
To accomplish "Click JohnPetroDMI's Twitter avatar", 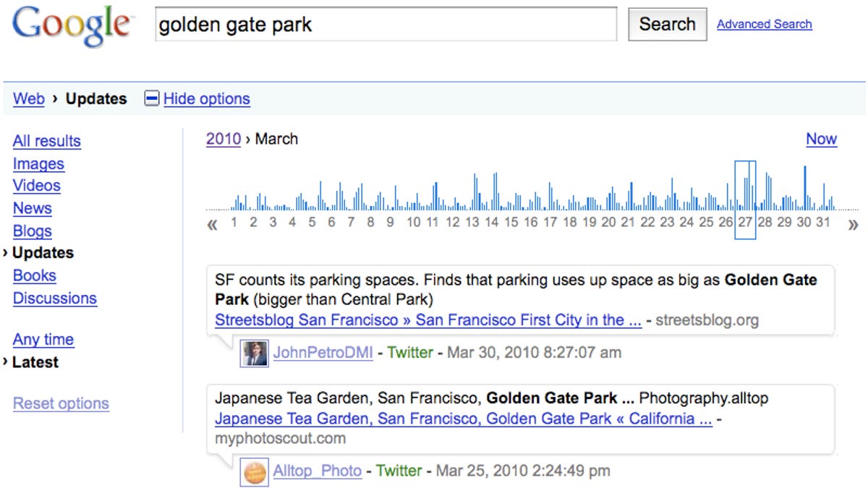I will tap(254, 352).
